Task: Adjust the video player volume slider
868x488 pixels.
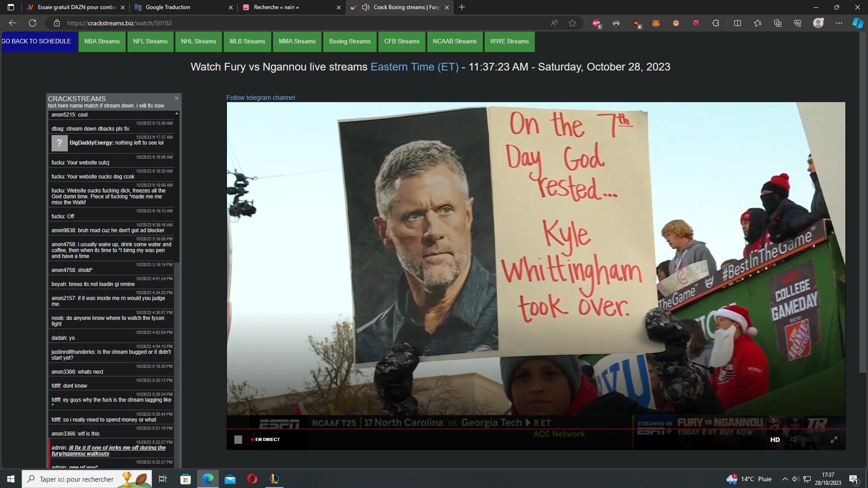Action: tap(811, 440)
